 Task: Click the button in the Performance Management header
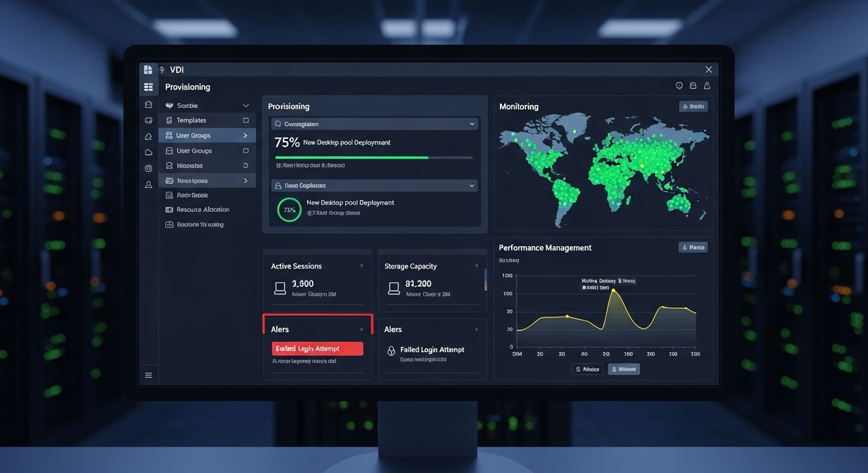click(x=693, y=247)
